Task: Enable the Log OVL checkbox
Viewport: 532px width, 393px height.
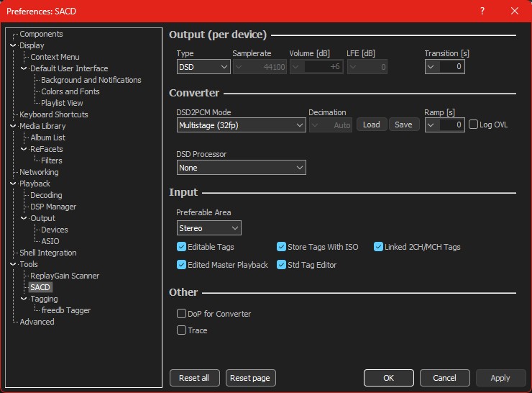Action: 473,125
